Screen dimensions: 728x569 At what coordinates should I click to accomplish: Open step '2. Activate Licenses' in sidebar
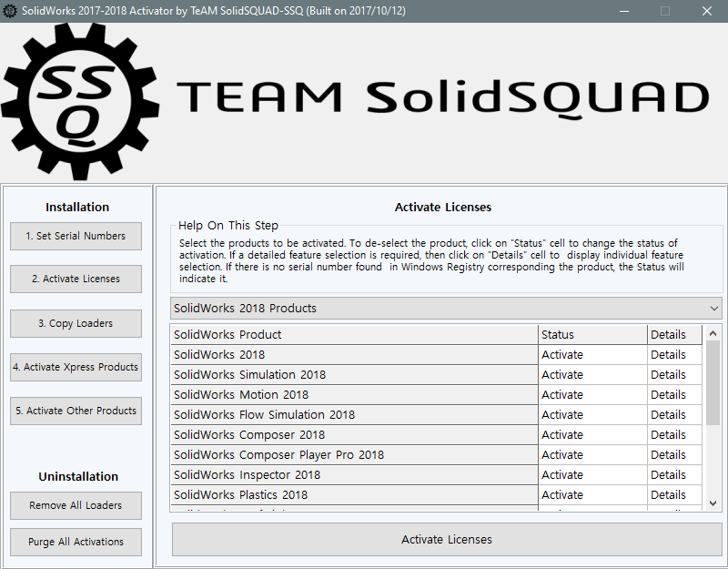click(76, 279)
